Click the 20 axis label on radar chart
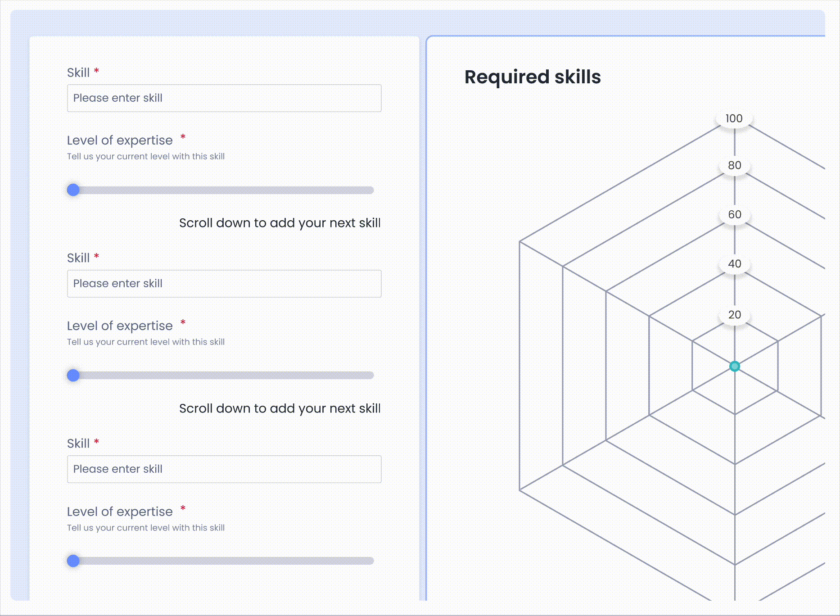The width and height of the screenshot is (840, 616). coord(735,315)
